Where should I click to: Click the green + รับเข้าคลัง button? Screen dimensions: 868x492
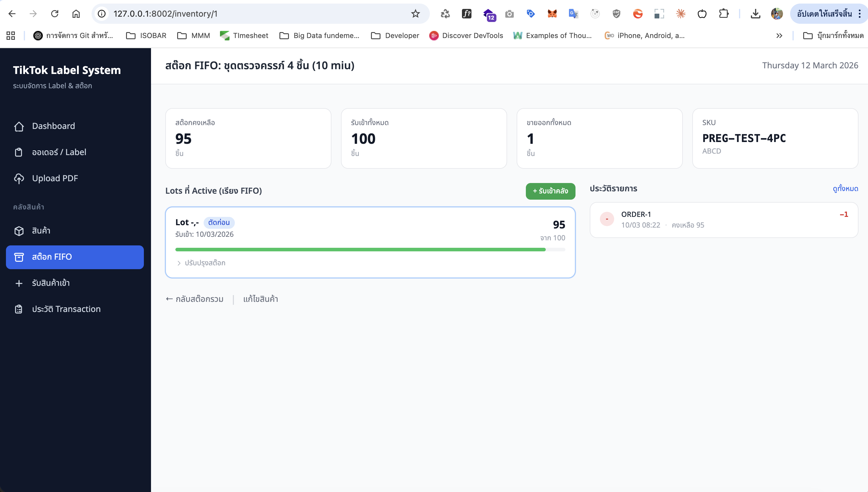pos(550,191)
